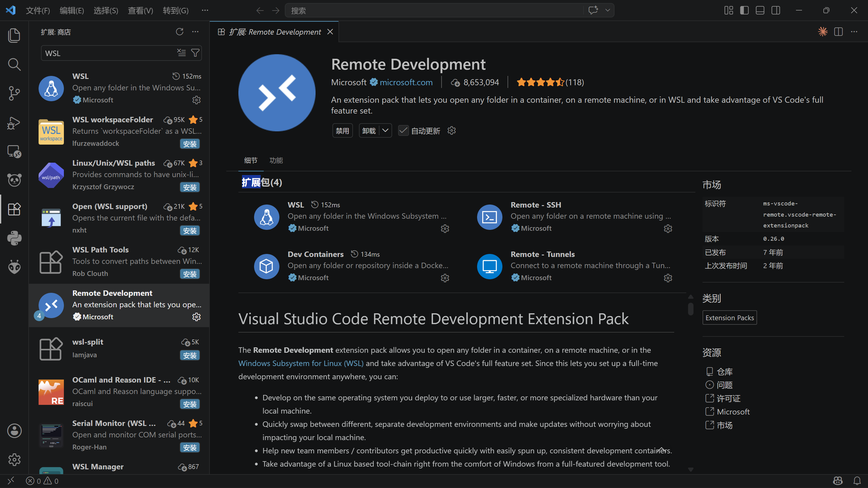Open the Claude sparkle icon in editor toolbar
The image size is (868, 488).
point(823,32)
